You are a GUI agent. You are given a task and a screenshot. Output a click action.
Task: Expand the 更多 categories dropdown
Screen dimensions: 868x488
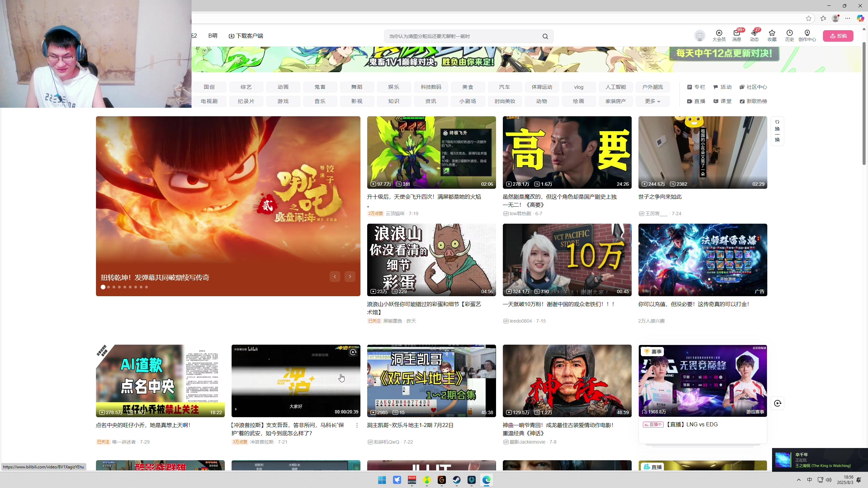[653, 101]
